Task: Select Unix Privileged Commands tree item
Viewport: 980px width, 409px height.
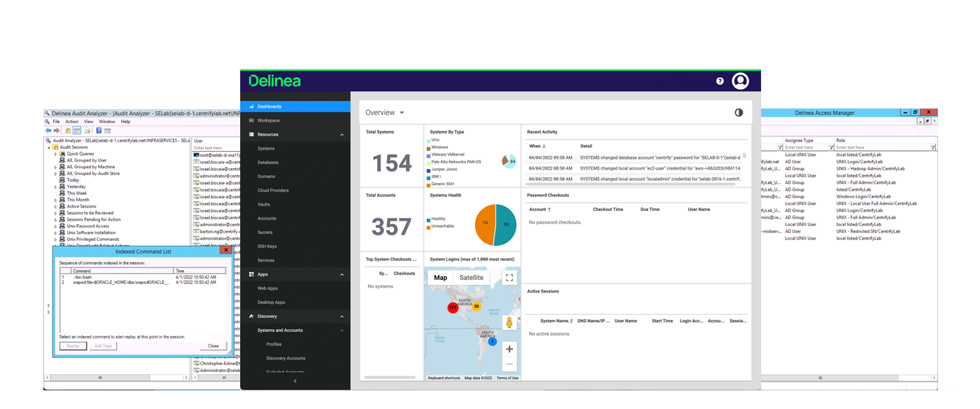Action: point(92,239)
